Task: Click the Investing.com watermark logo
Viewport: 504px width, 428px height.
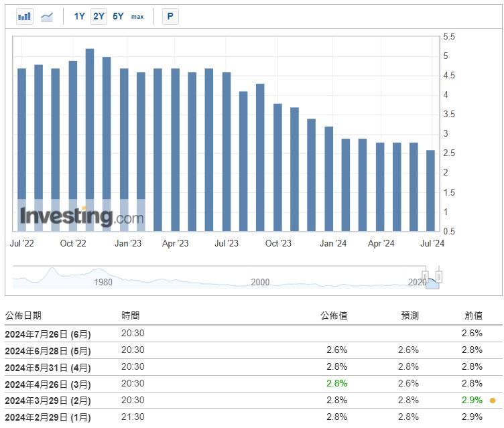Action: [81, 216]
